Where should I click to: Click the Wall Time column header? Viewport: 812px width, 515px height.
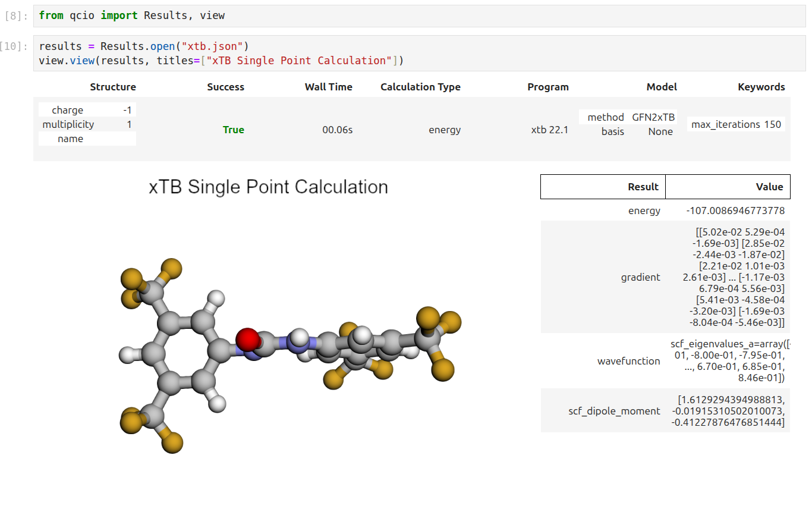click(328, 87)
